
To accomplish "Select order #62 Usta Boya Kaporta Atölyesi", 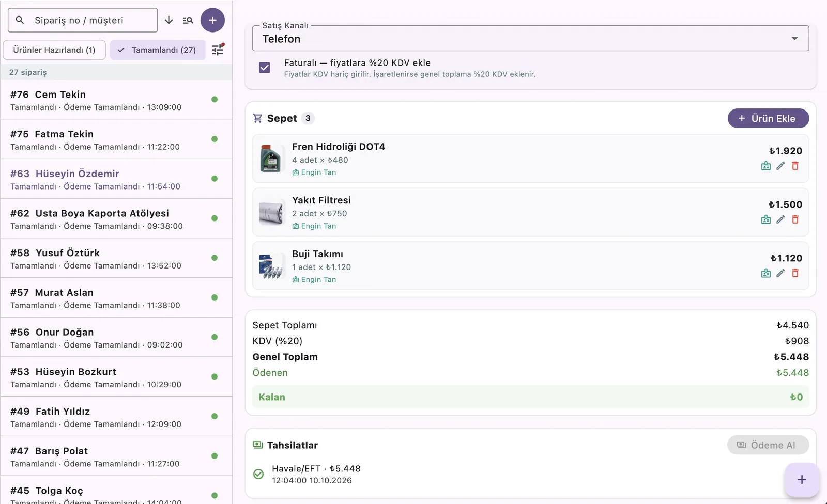I will 116,218.
